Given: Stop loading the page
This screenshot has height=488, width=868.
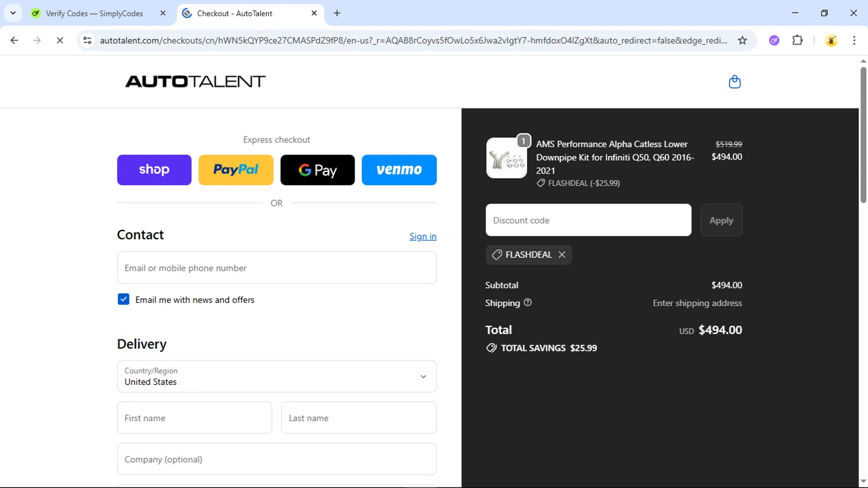Looking at the screenshot, I should (60, 41).
